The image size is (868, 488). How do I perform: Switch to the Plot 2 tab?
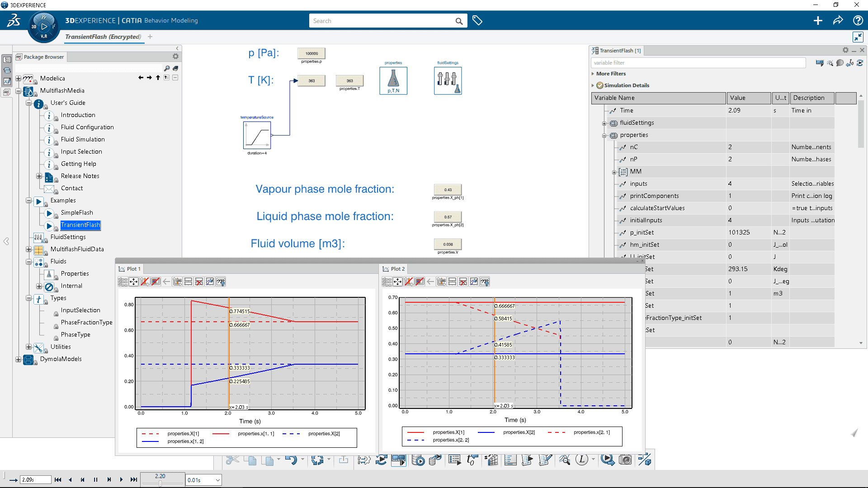397,269
